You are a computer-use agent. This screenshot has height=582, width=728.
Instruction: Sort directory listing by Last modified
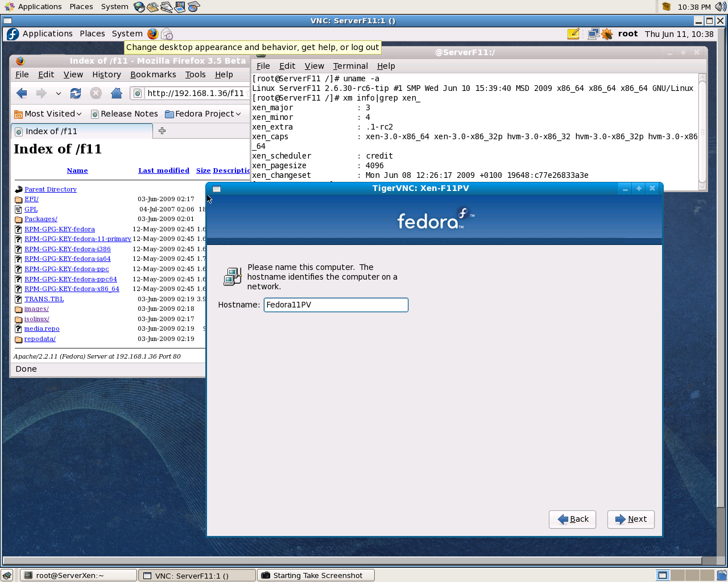[164, 171]
